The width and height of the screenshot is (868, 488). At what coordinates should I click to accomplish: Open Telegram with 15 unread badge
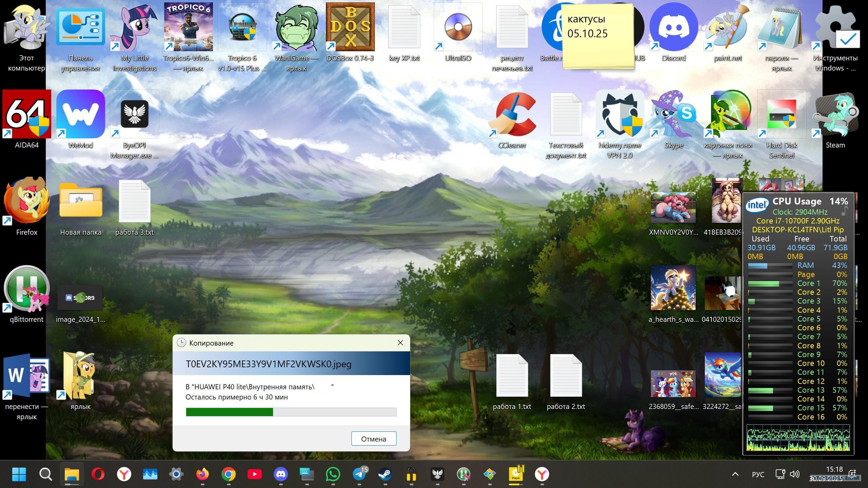pyautogui.click(x=359, y=474)
